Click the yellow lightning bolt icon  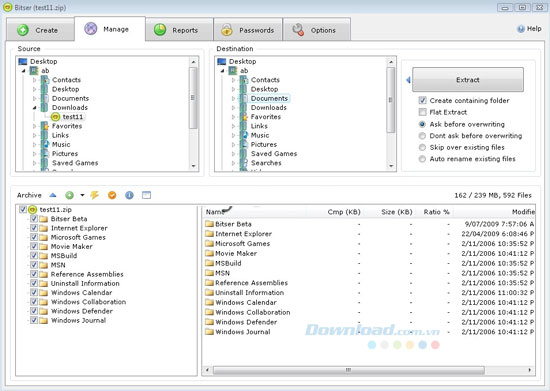tap(94, 195)
